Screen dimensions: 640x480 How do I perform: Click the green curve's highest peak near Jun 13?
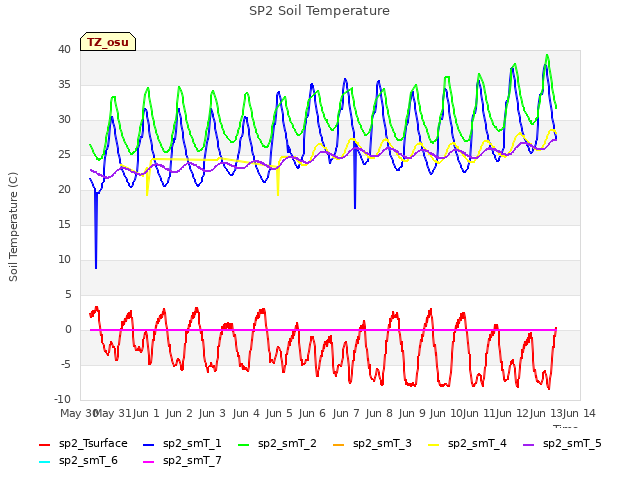[547, 56]
